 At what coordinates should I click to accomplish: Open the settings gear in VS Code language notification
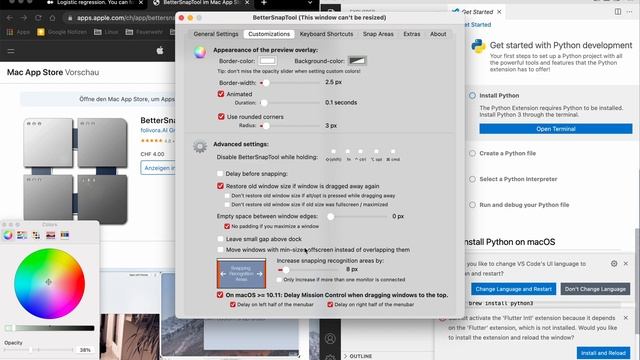[614, 264]
